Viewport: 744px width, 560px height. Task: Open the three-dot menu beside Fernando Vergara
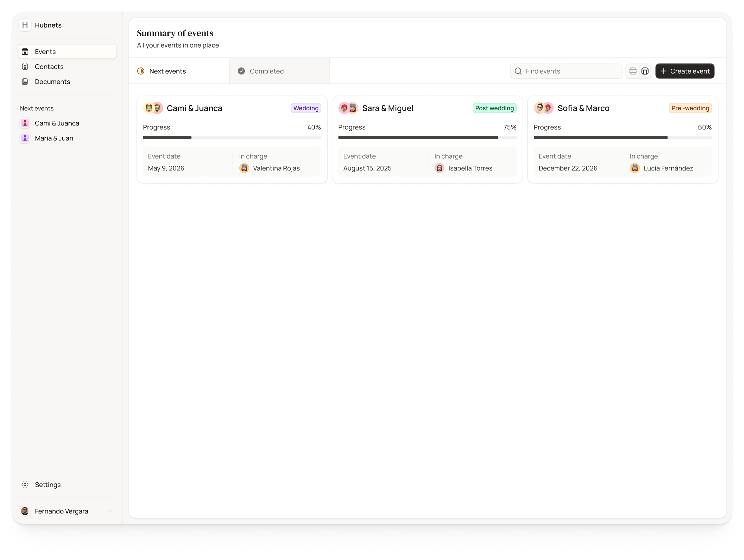point(109,511)
